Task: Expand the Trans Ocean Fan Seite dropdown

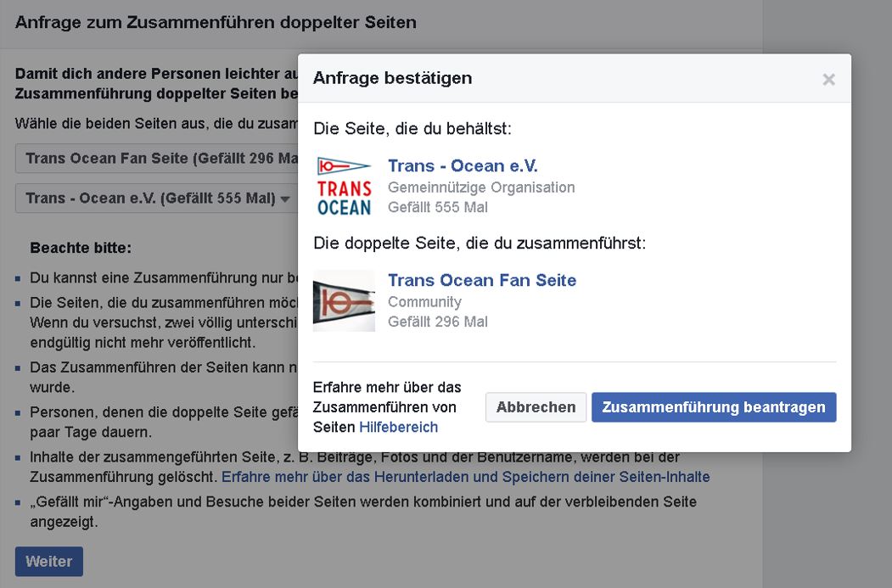Action: coord(157,158)
